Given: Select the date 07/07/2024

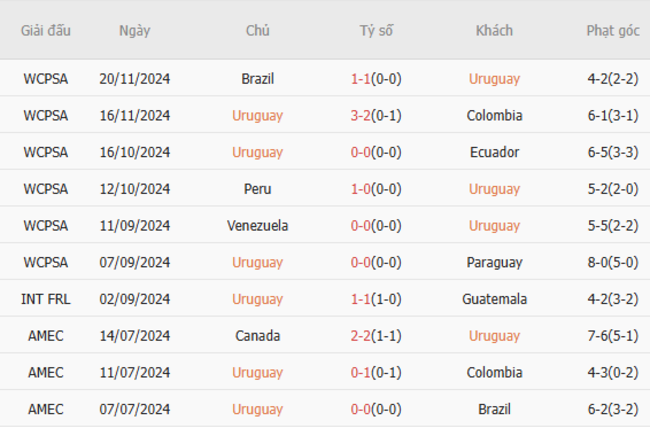Looking at the screenshot, I should coord(134,409).
